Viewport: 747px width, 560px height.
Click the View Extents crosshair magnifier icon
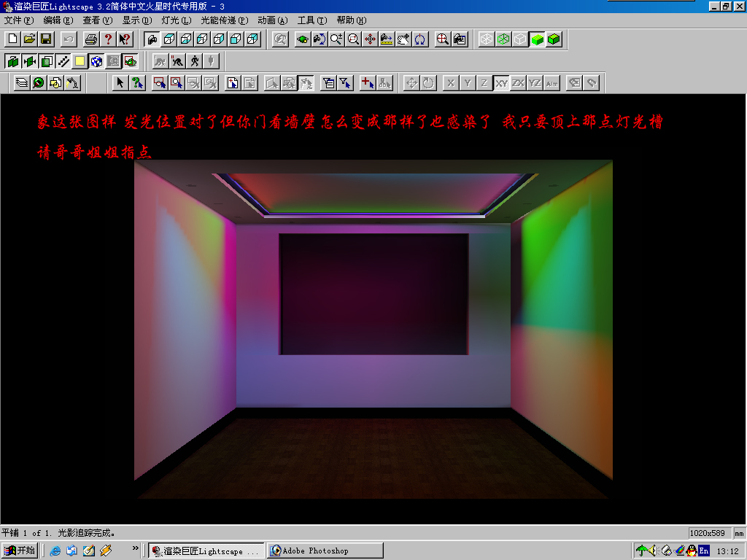pyautogui.click(x=443, y=39)
